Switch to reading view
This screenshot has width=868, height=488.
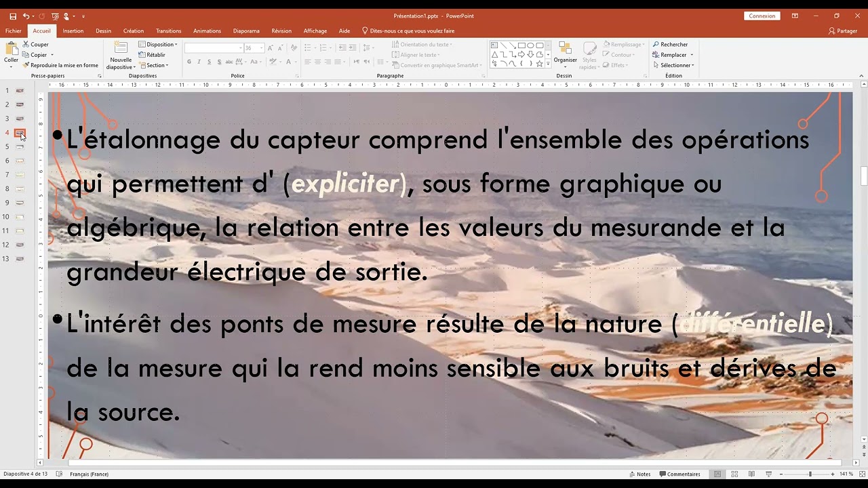tap(751, 474)
